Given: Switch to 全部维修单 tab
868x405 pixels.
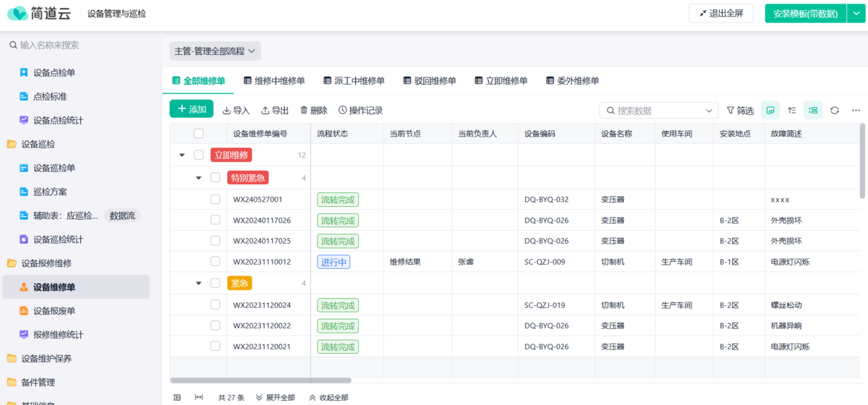Looking at the screenshot, I should coord(198,81).
